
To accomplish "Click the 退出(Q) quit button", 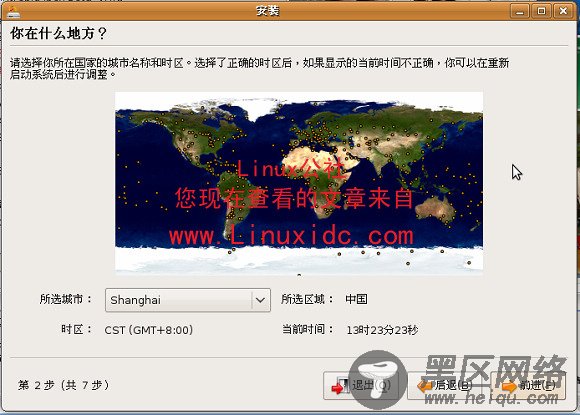I will (x=361, y=385).
